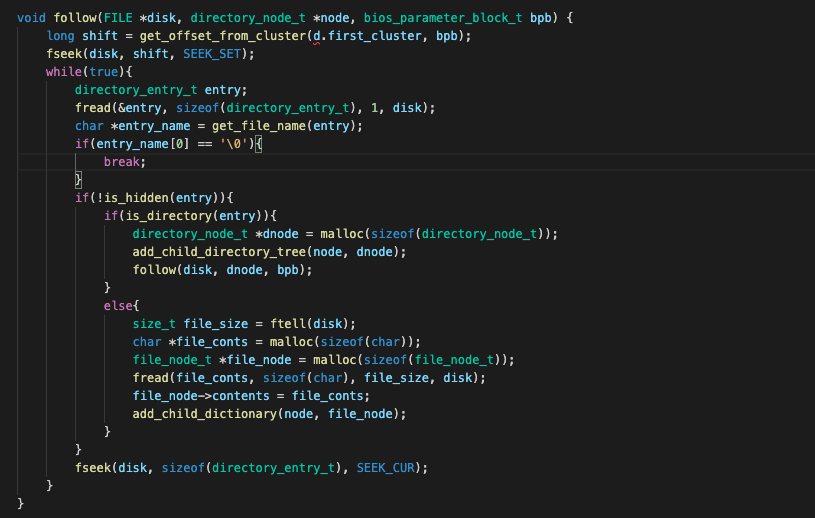The height and width of the screenshot is (518, 815).
Task: Click the red-underlined variable d
Action: click(317, 35)
